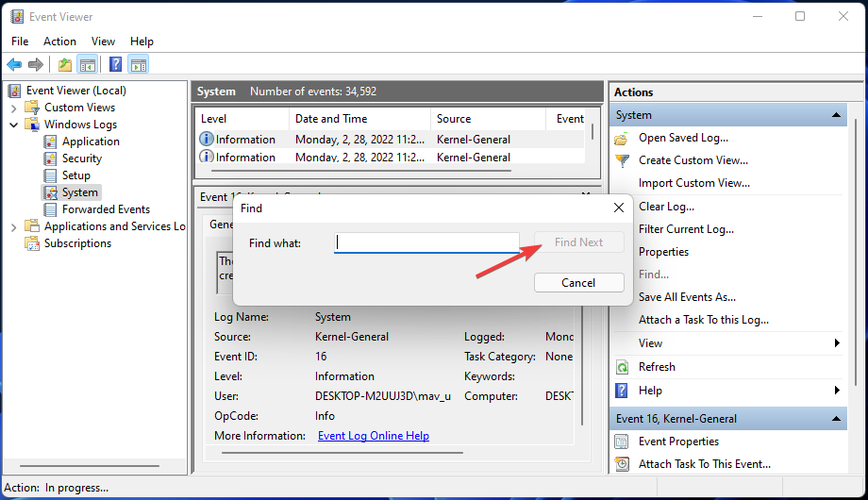
Task: Open the Help submenu arrow in Actions
Action: coord(837,391)
